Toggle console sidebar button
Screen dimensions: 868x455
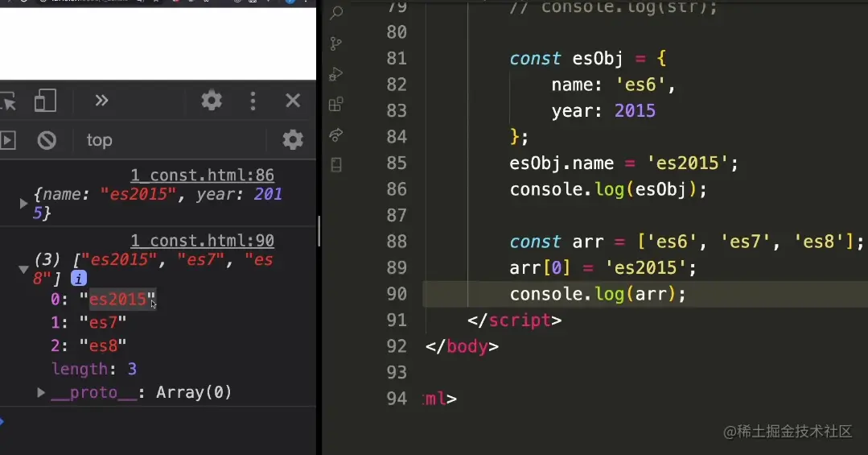[8, 140]
